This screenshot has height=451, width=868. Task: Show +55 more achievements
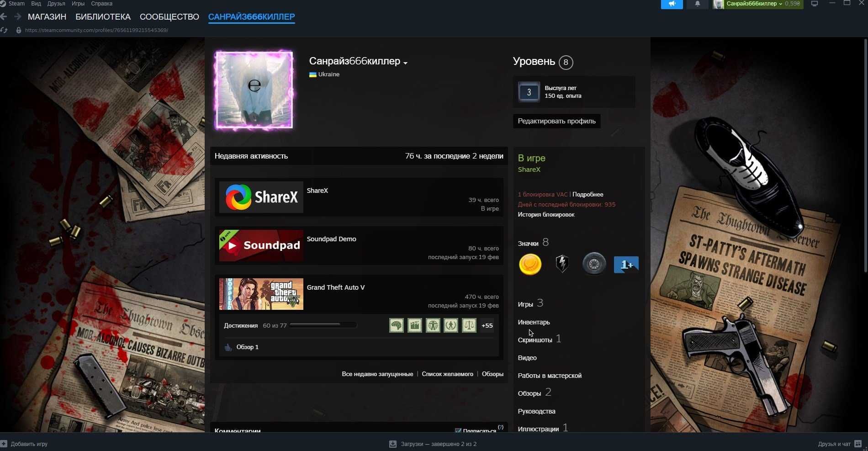[487, 325]
